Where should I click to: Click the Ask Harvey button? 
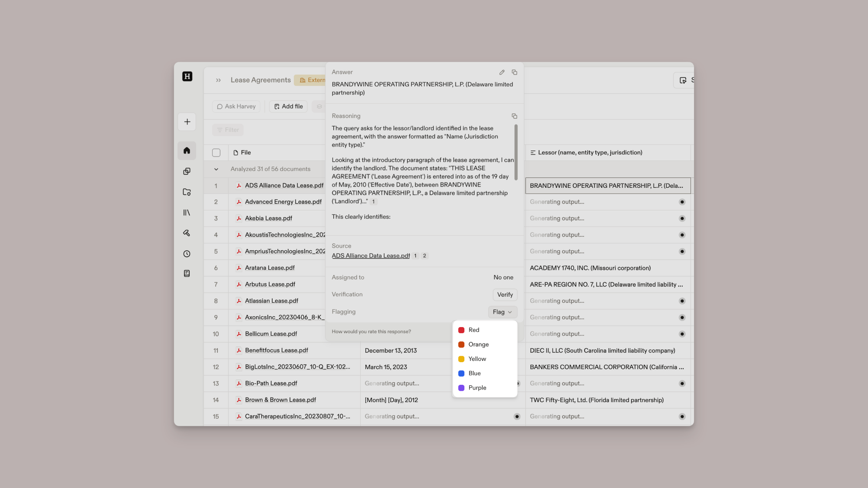[236, 106]
